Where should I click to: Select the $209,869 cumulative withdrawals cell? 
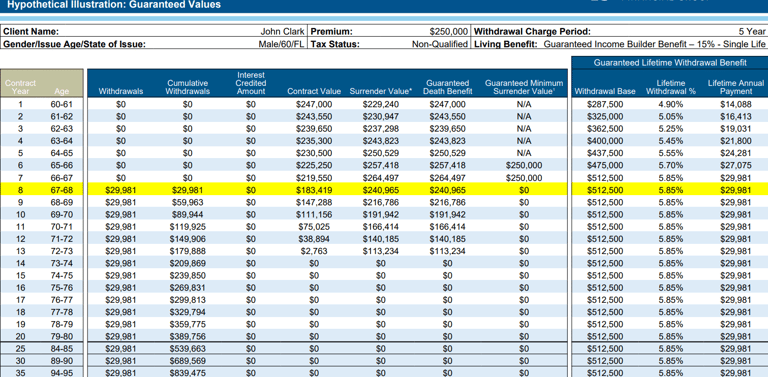pos(188,263)
